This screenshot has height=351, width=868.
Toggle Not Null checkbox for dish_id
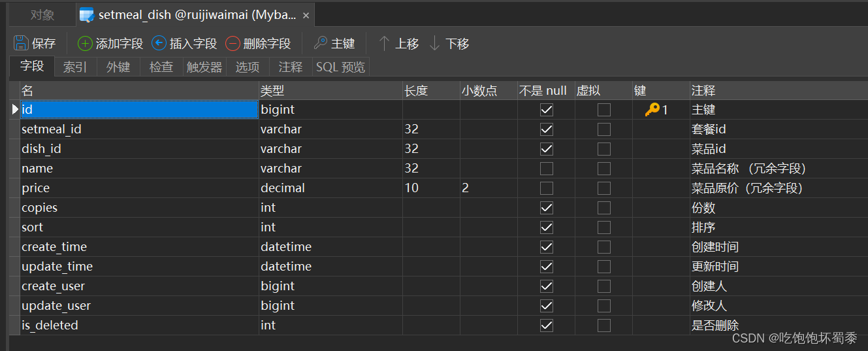point(547,149)
